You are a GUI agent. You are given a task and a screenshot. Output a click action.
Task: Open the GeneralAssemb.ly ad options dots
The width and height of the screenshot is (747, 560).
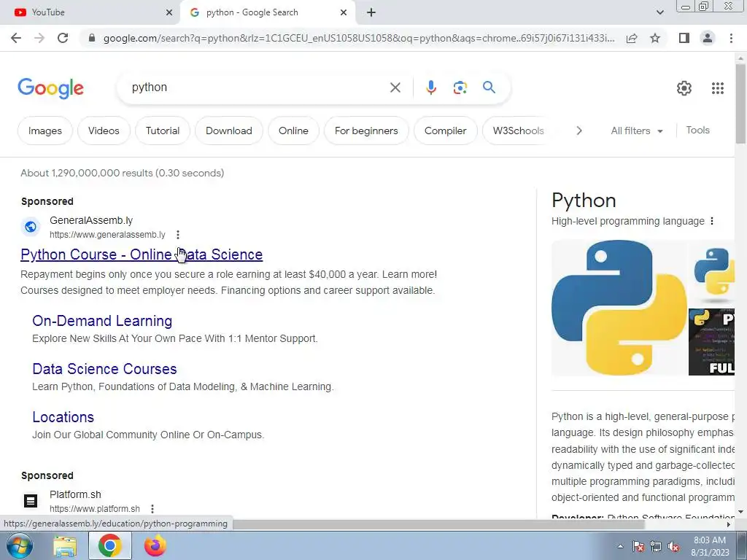[x=178, y=235]
